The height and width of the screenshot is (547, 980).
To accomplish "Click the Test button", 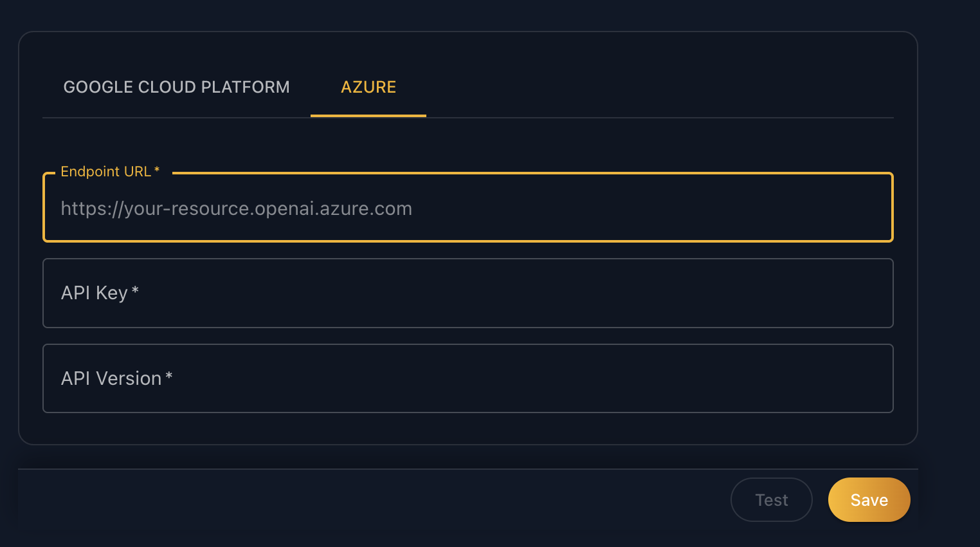I will tap(772, 499).
